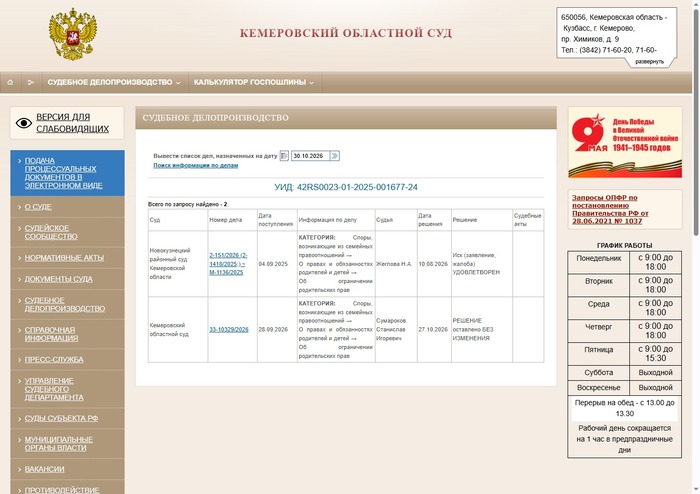
Task: Click ГРАФИК РАБОТЫ heading
Action: 625,245
